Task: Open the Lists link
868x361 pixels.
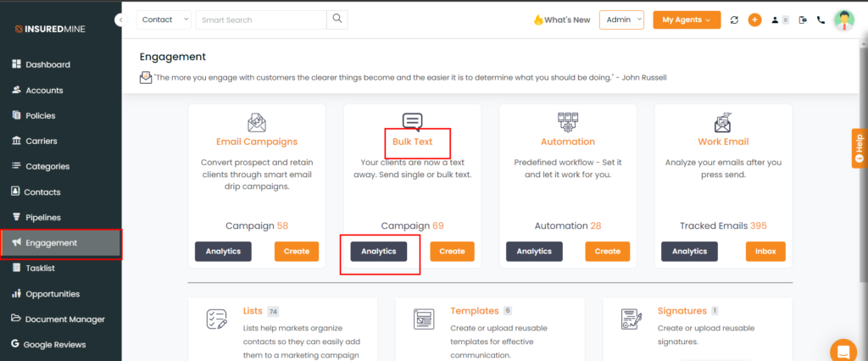Action: (253, 311)
